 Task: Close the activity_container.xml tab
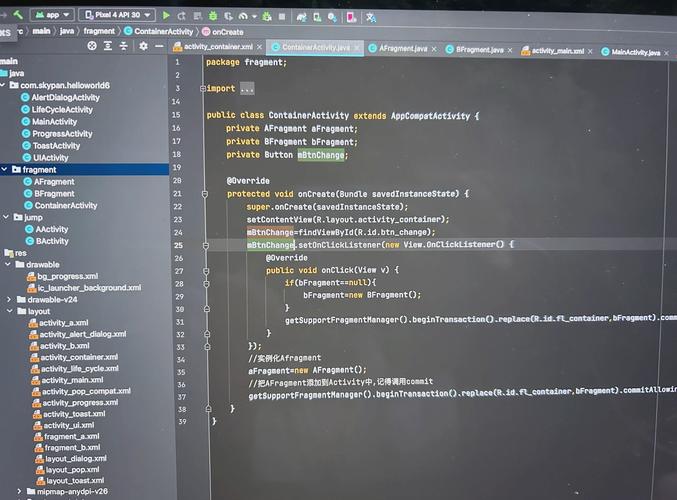[259, 47]
